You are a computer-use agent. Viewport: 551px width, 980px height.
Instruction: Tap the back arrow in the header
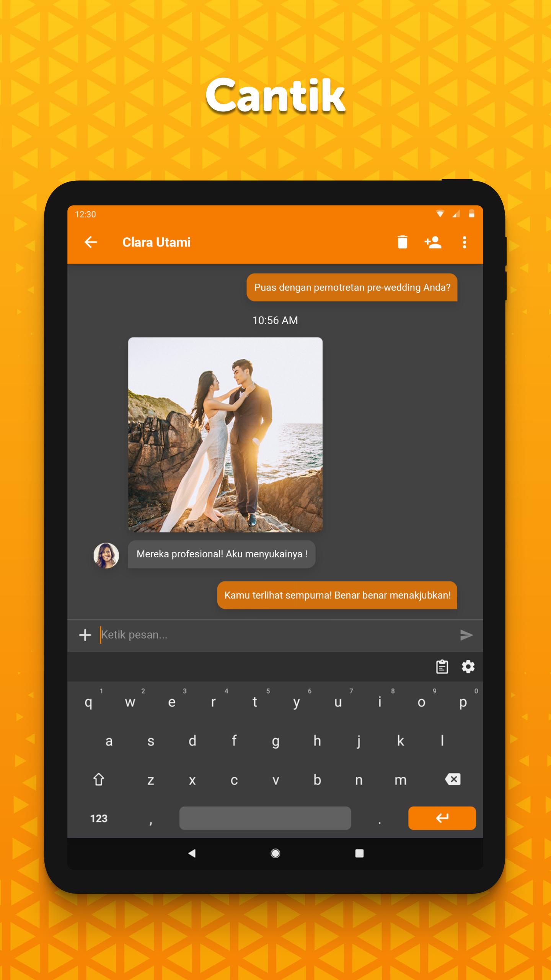click(x=91, y=242)
